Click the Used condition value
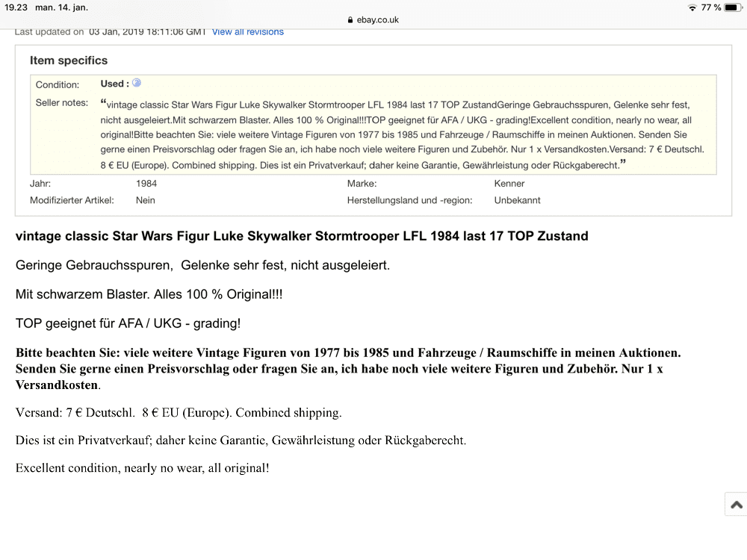Image resolution: width=747 pixels, height=560 pixels. (x=114, y=84)
